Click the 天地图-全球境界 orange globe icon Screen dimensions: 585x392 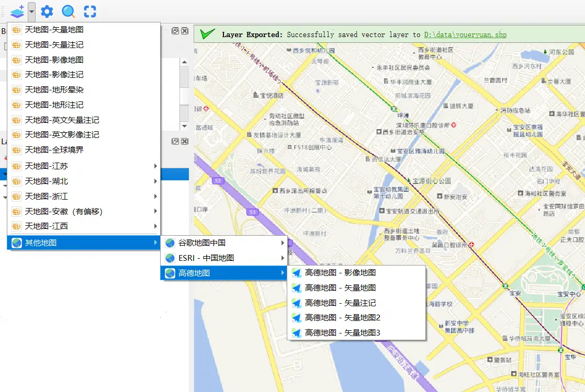click(x=16, y=150)
